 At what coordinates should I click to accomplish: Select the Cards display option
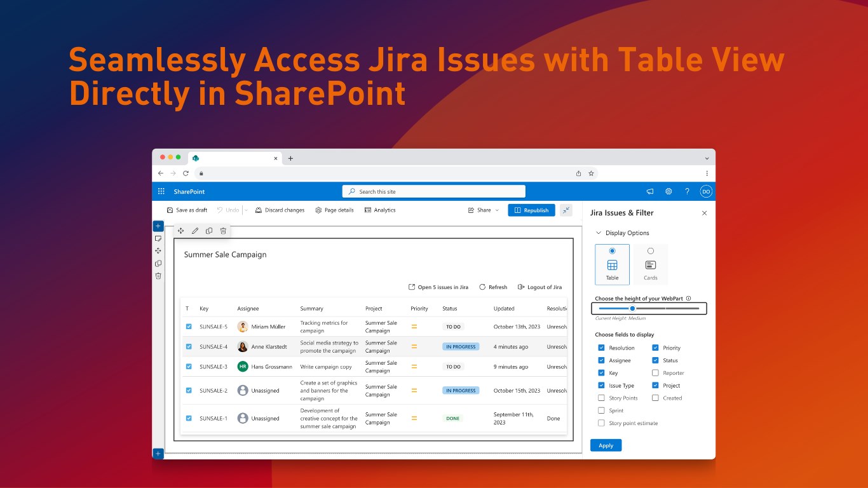[651, 264]
